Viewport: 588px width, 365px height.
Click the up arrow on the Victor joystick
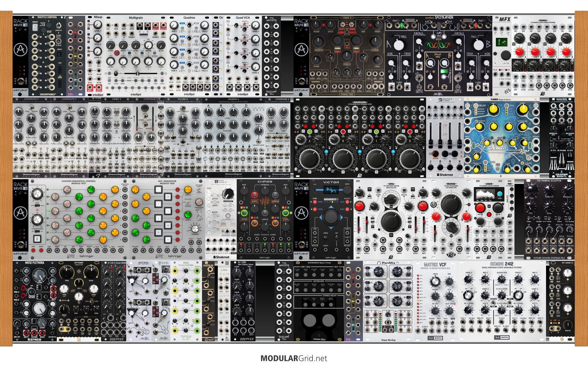(x=331, y=208)
